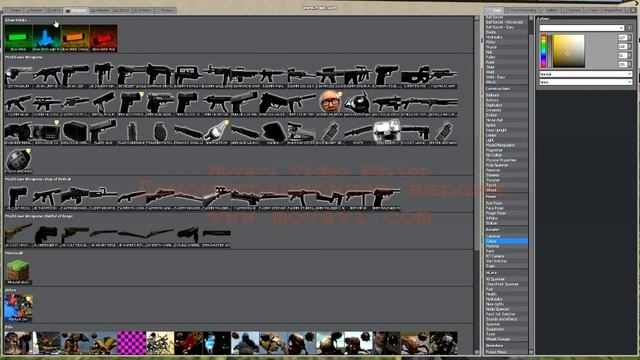
Task: Click the purple checkerboard NPC thumbnail
Action: (132, 342)
